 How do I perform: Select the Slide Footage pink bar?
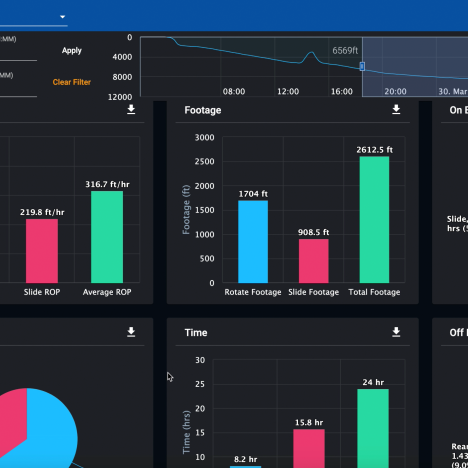[x=314, y=261]
